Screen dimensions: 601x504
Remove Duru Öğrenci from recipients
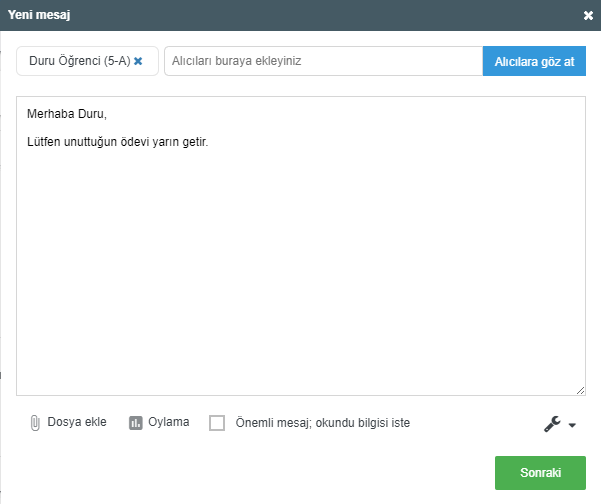tap(139, 61)
